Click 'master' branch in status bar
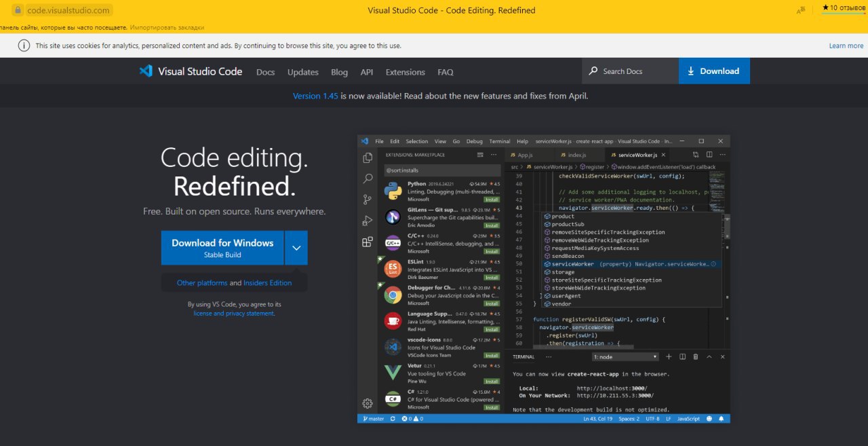 (x=374, y=419)
